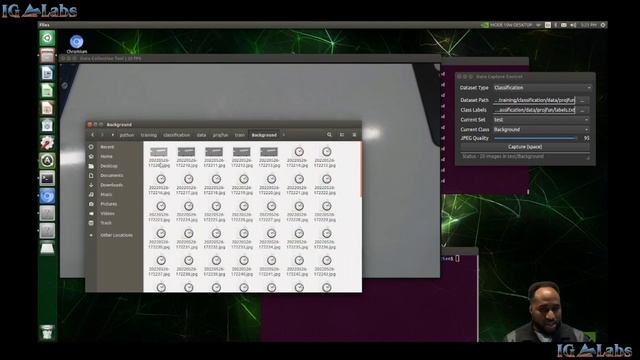Open Chromium from the launcher dock
Viewport: 640px width, 360px height.
click(x=47, y=196)
